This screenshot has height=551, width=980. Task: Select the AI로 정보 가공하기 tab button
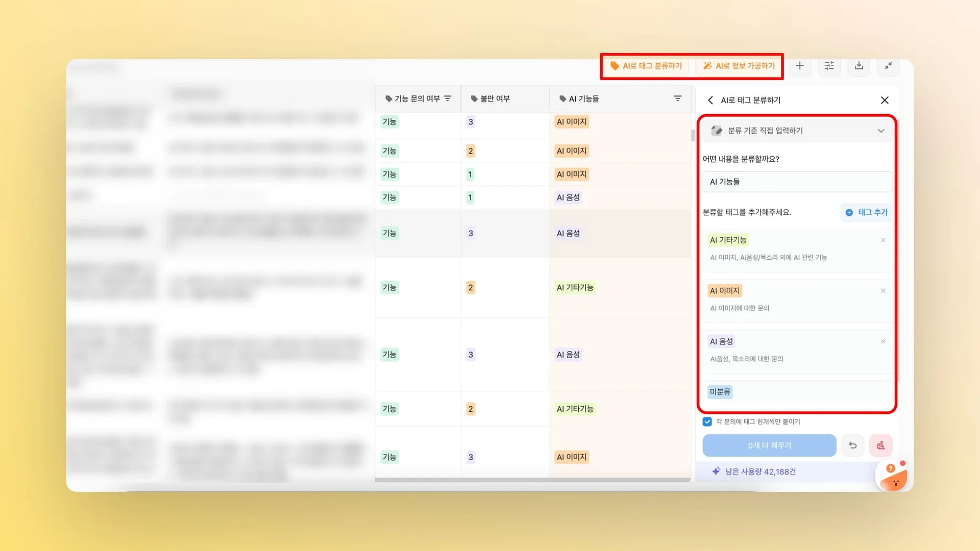pyautogui.click(x=739, y=66)
